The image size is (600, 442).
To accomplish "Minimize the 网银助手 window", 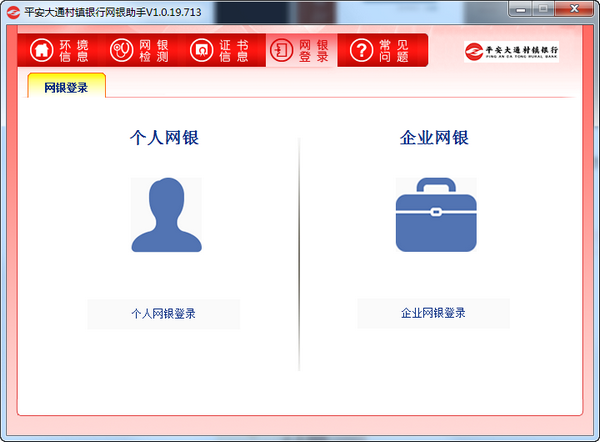I will pyautogui.click(x=520, y=9).
